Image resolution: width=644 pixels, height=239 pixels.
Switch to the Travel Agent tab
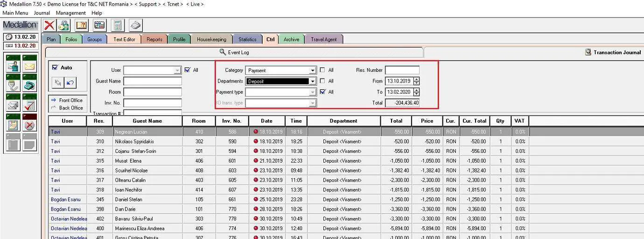pyautogui.click(x=324, y=39)
